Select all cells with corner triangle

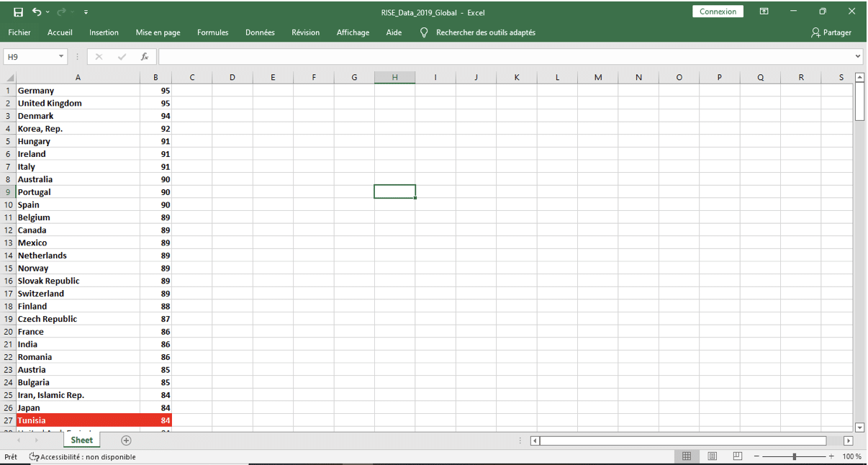pyautogui.click(x=9, y=78)
